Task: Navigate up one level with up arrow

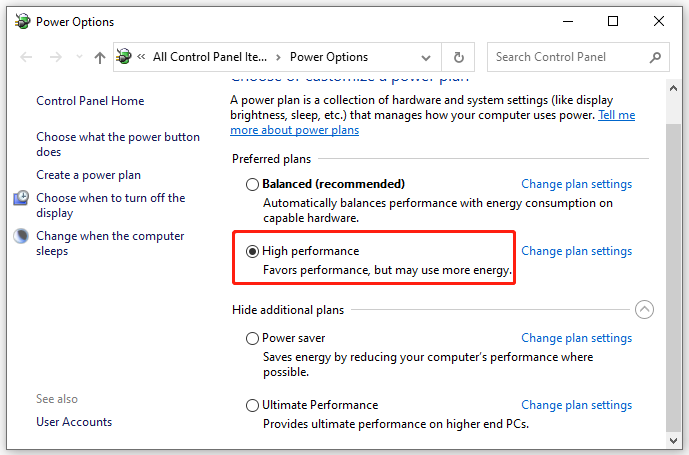Action: click(100, 57)
